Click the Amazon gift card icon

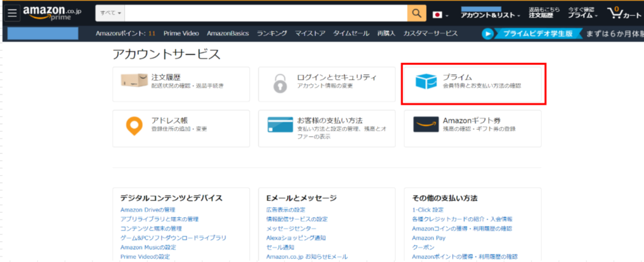(426, 124)
